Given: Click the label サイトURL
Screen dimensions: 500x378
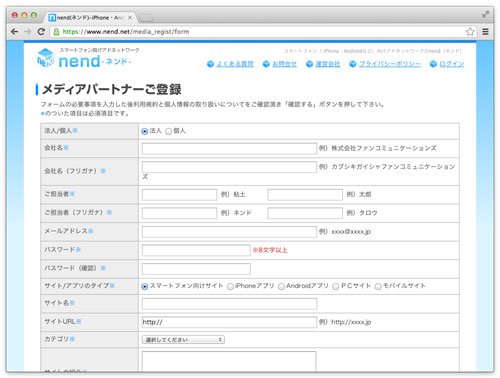Looking at the screenshot, I should tap(60, 321).
